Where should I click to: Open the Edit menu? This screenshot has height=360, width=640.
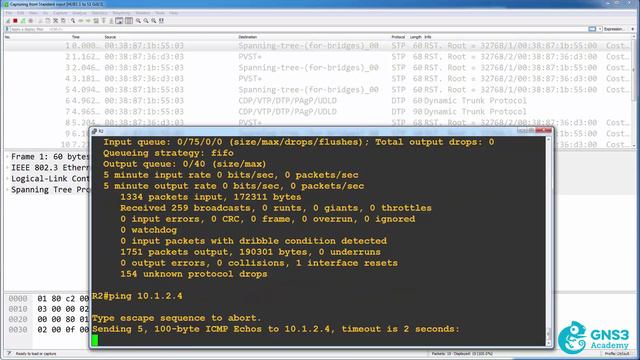pos(20,13)
